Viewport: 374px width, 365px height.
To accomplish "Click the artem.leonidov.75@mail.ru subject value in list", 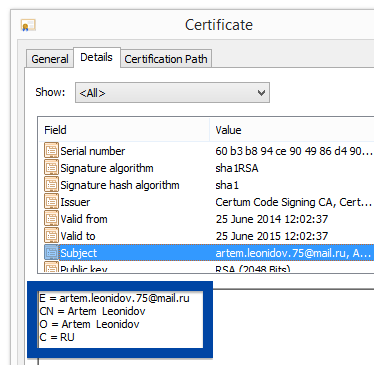I will [x=293, y=253].
